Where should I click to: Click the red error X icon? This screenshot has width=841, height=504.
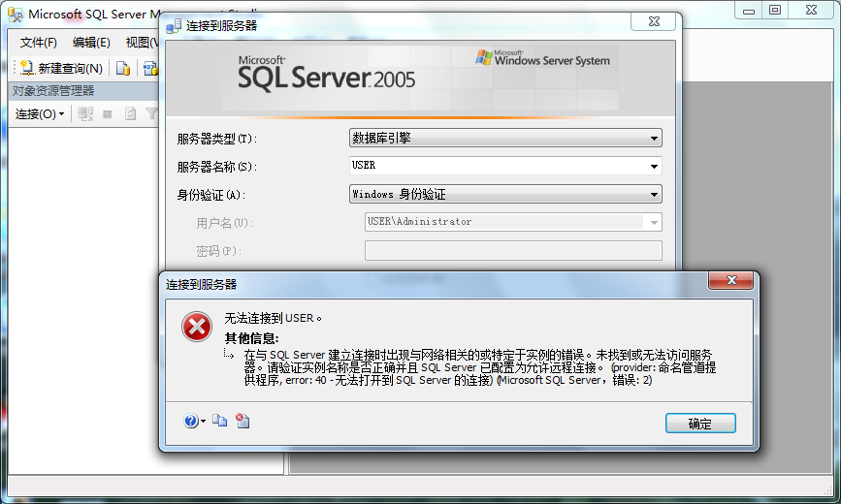pos(197,327)
